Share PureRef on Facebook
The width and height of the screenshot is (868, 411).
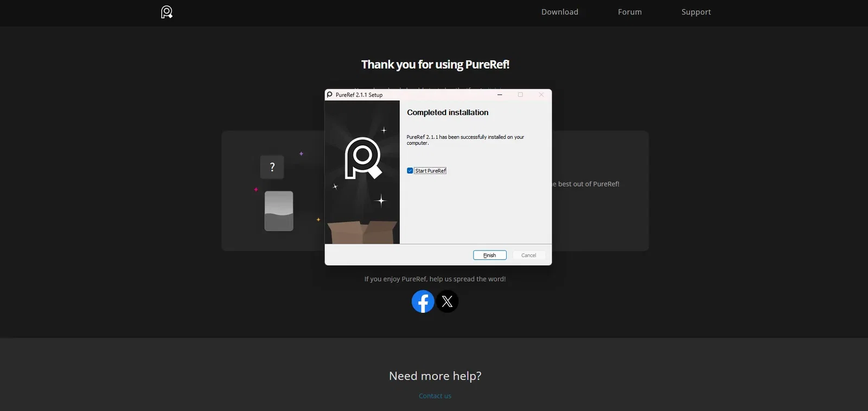point(423,301)
